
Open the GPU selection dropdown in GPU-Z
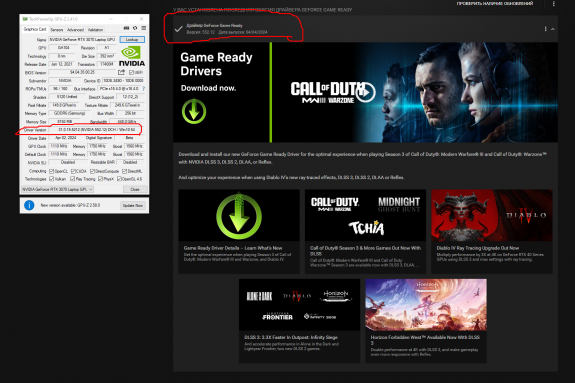[x=57, y=189]
